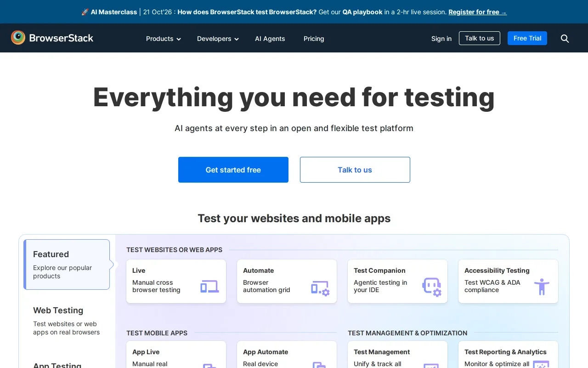The width and height of the screenshot is (588, 368).
Task: Click 'Manual cross browser testing' description
Action: 156,286
